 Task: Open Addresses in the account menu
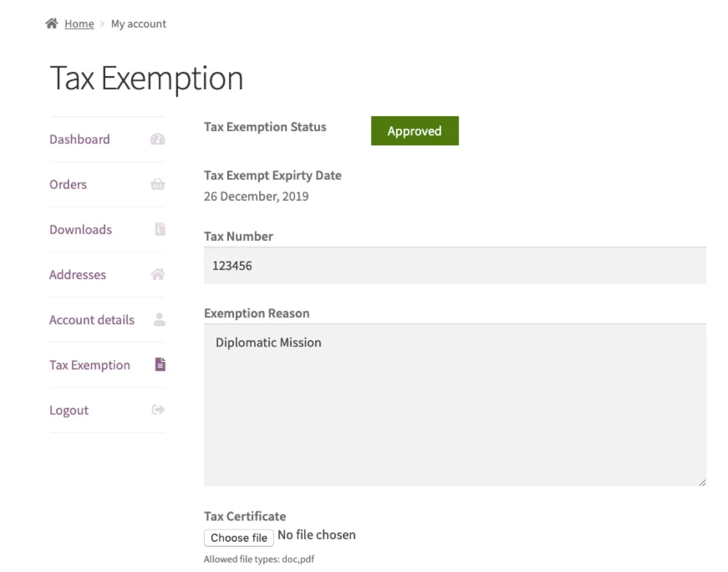pyautogui.click(x=77, y=275)
